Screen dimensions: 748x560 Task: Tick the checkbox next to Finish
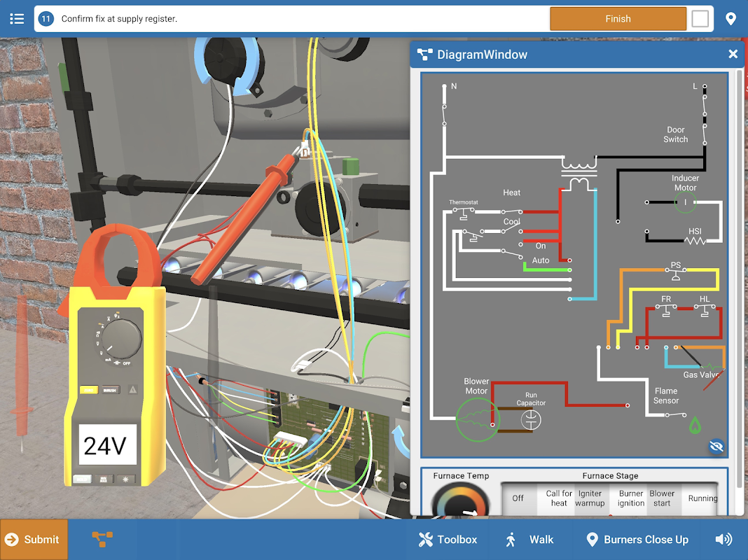(700, 19)
